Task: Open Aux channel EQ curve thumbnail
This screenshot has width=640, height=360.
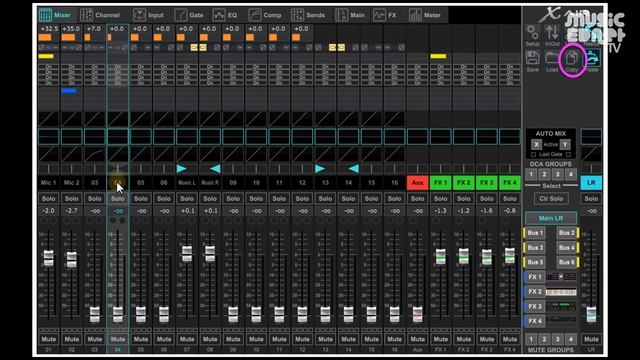Action: (417, 136)
